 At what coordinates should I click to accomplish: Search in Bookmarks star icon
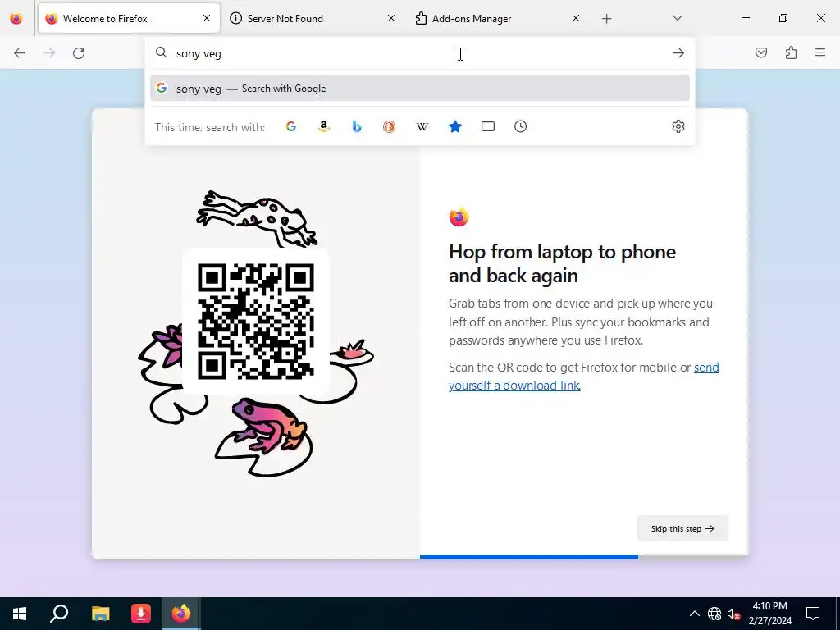pyautogui.click(x=454, y=126)
